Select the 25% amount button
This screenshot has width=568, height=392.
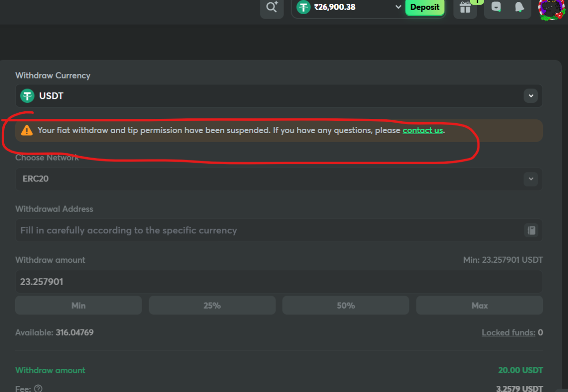click(x=212, y=305)
